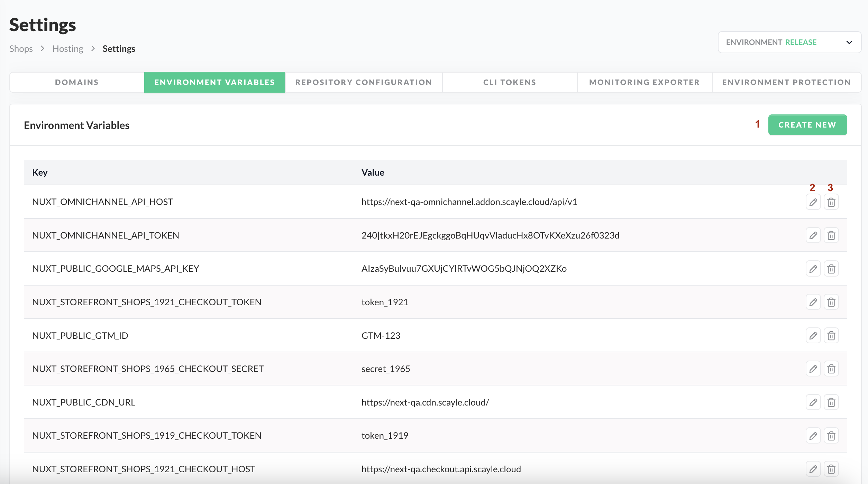
Task: Delete the NUXT_PUBLIC_CDN_URL variable
Action: click(x=831, y=402)
